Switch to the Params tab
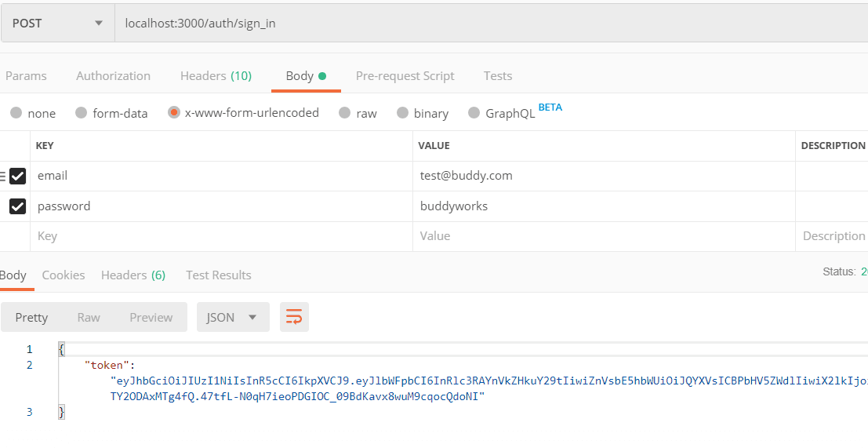 pyautogui.click(x=26, y=76)
